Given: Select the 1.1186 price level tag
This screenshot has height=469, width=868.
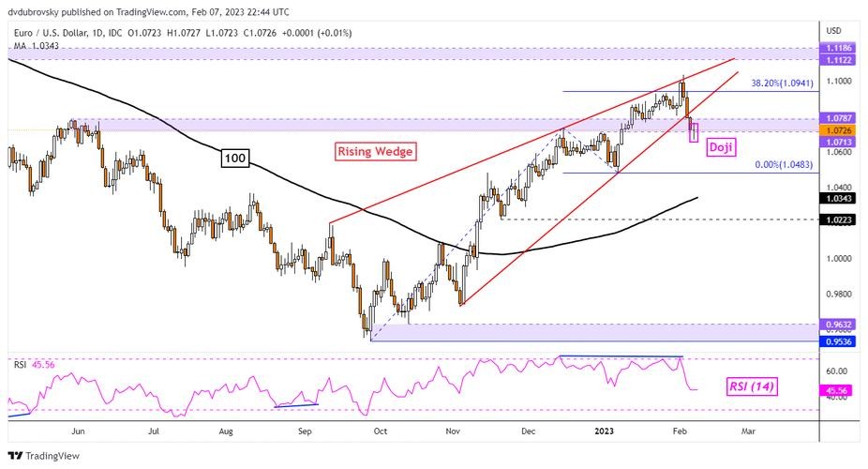Looking at the screenshot, I should [x=838, y=46].
